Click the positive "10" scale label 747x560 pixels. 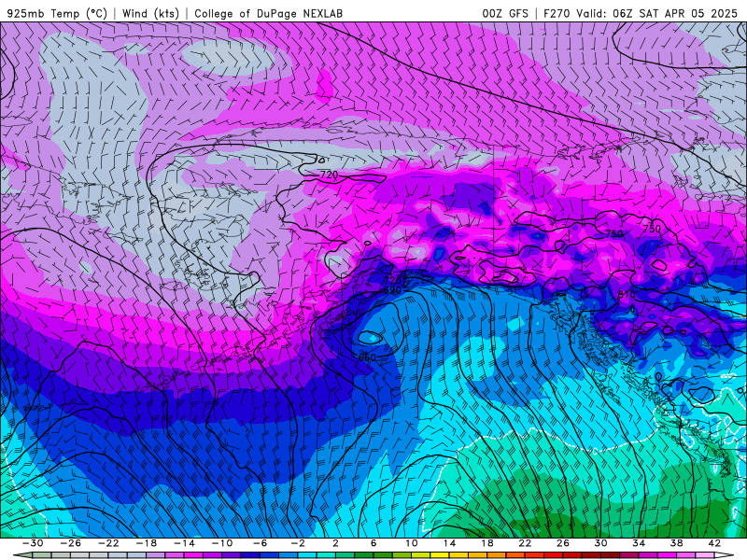[412, 543]
